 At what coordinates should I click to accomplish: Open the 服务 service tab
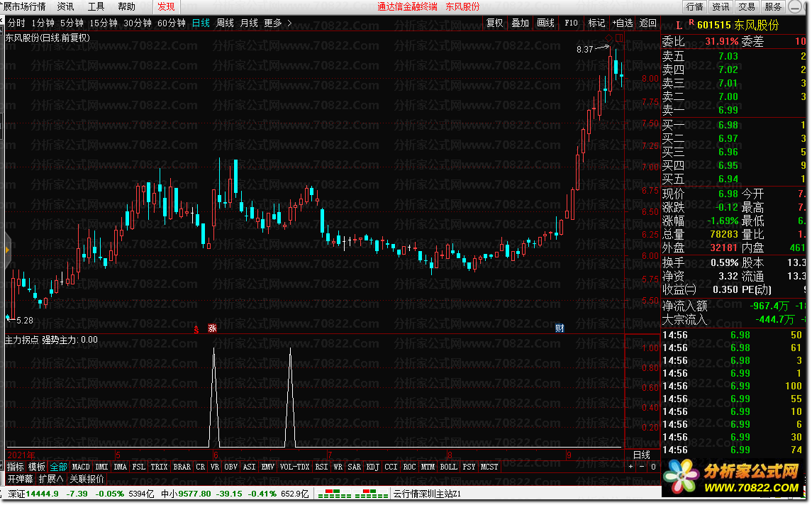click(773, 6)
